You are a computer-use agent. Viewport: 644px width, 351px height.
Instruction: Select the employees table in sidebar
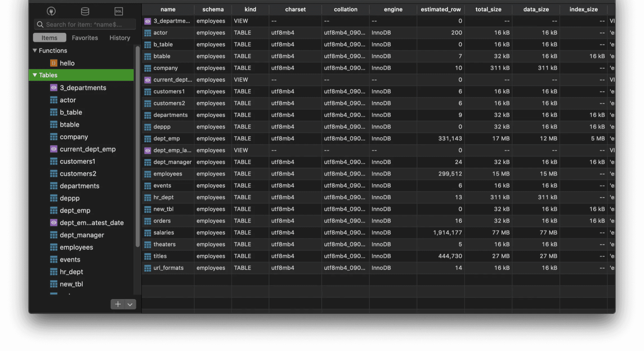click(76, 247)
